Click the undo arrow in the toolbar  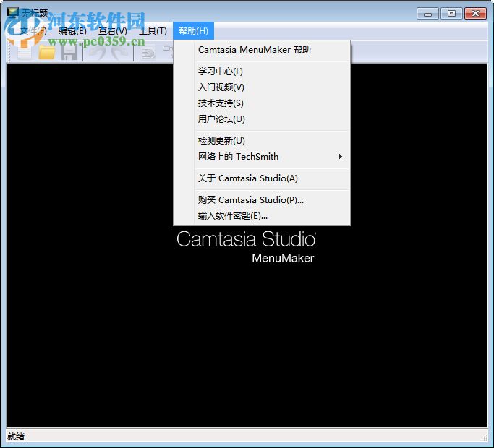point(98,52)
